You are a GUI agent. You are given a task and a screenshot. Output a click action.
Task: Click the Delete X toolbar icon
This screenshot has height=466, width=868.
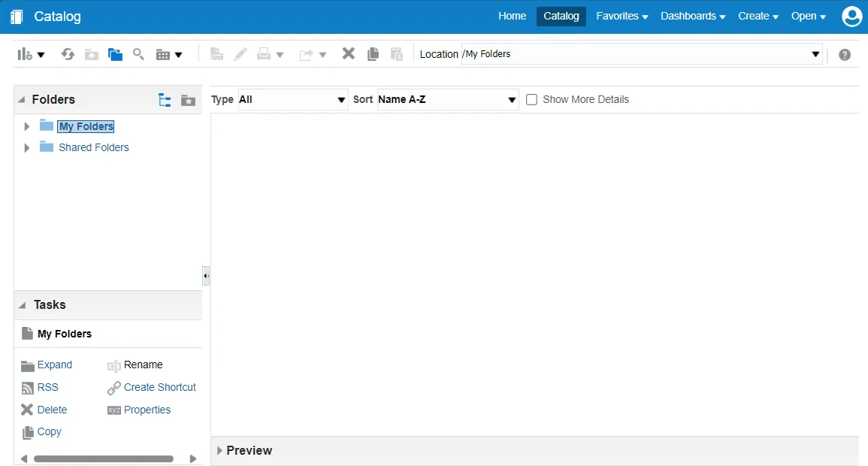click(349, 54)
